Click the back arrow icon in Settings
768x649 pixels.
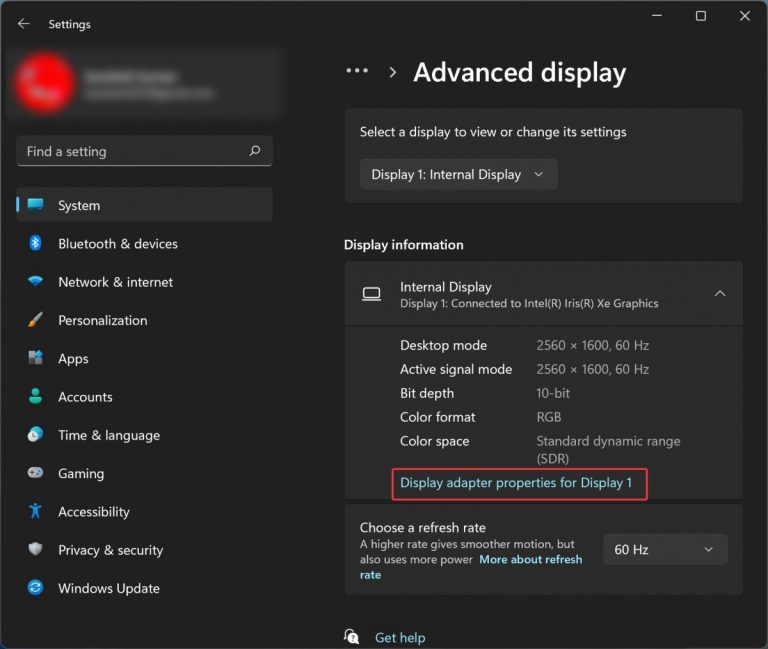24,24
